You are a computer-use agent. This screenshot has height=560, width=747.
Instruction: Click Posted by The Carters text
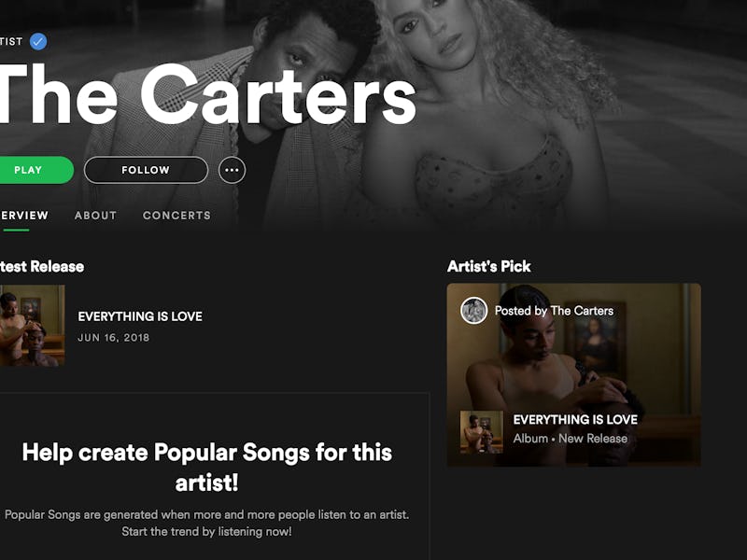[554, 311]
